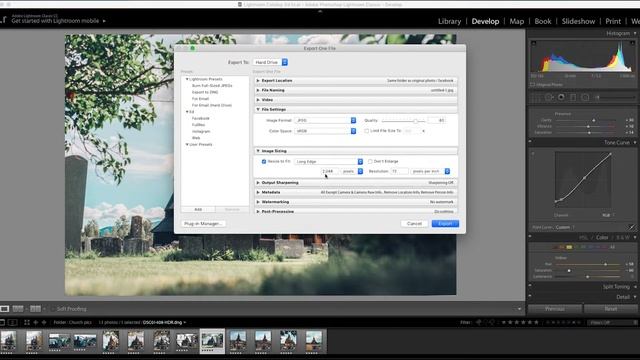Select the yellow color chip in Color panel
640x360 pixels.
[569, 247]
